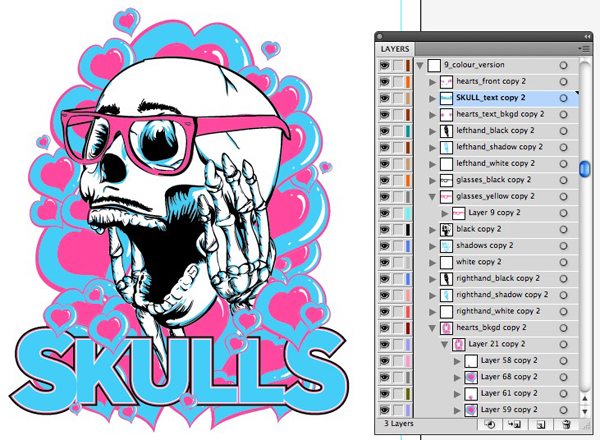This screenshot has width=600, height=440.
Task: Hide lefthand_shadow copy 2 layer eye
Action: tap(385, 147)
